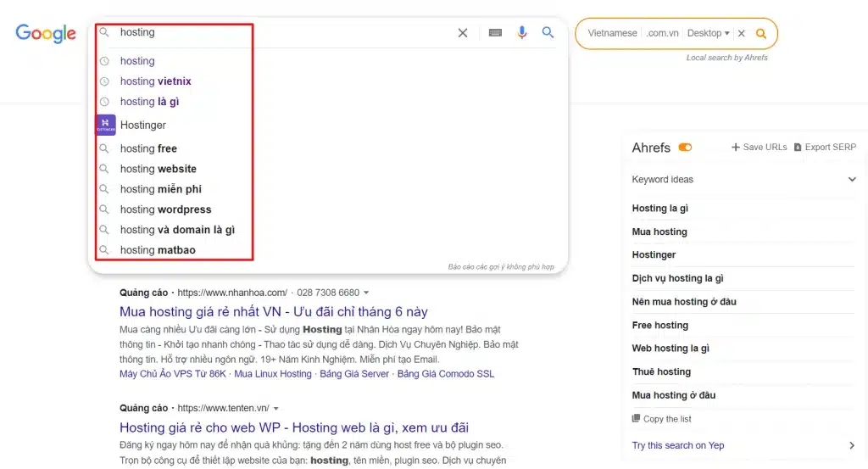Viewport: 868px width, 469px height.
Task: Select the 'hosting vietnix' suggestion
Action: pyautogui.click(x=155, y=81)
